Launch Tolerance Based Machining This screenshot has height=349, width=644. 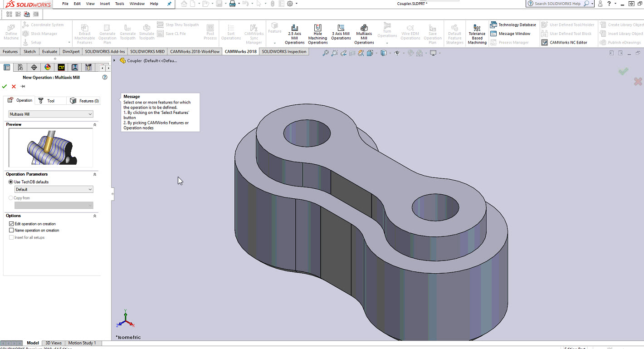click(x=477, y=34)
